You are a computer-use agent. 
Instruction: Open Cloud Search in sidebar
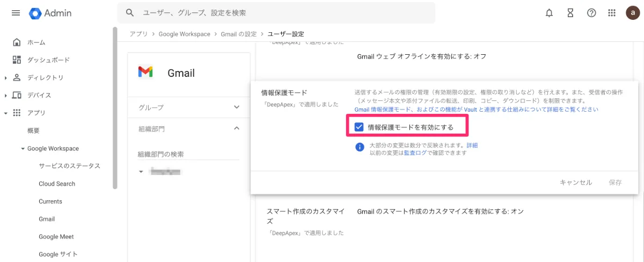tap(57, 184)
